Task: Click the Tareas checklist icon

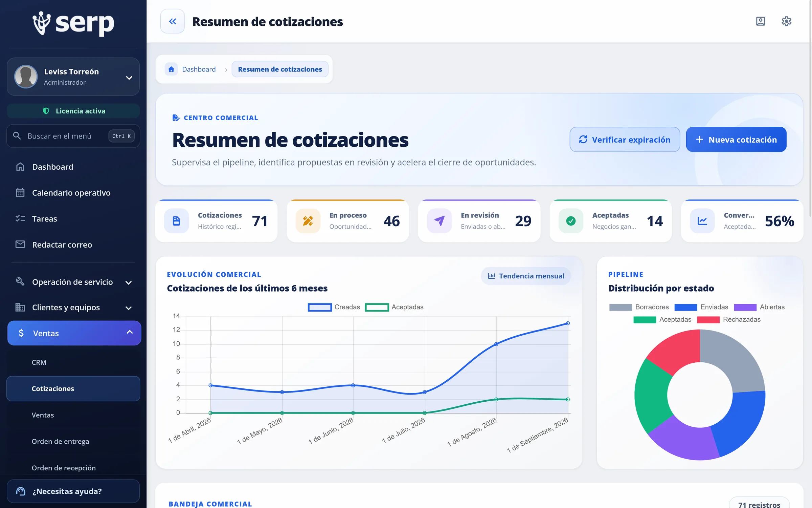Action: [x=20, y=218]
